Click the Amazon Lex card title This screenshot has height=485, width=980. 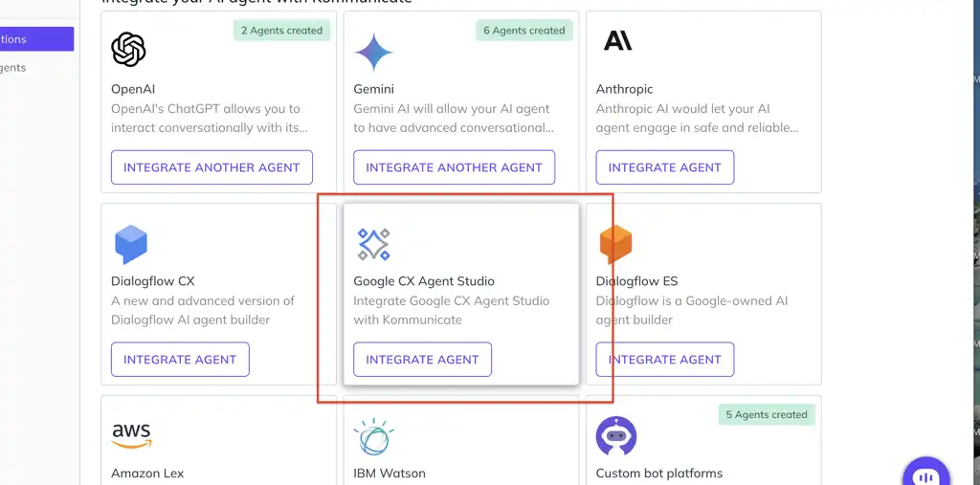click(x=147, y=474)
